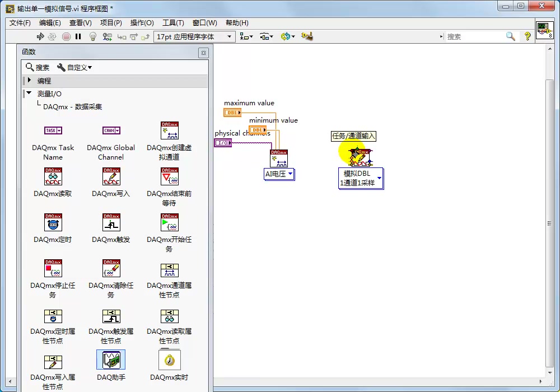Select the DAQmx读取 palette icon
The height and width of the screenshot is (392, 560).
click(x=53, y=176)
